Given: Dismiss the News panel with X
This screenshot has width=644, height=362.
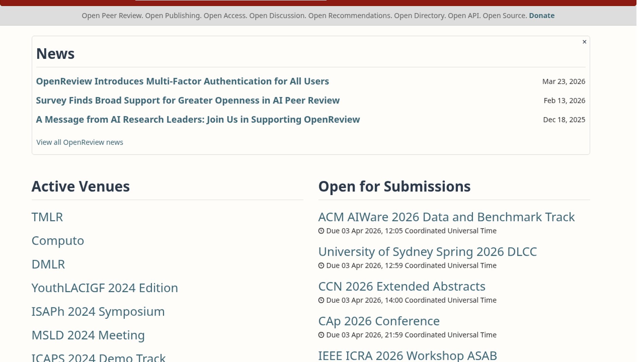Looking at the screenshot, I should (x=584, y=42).
